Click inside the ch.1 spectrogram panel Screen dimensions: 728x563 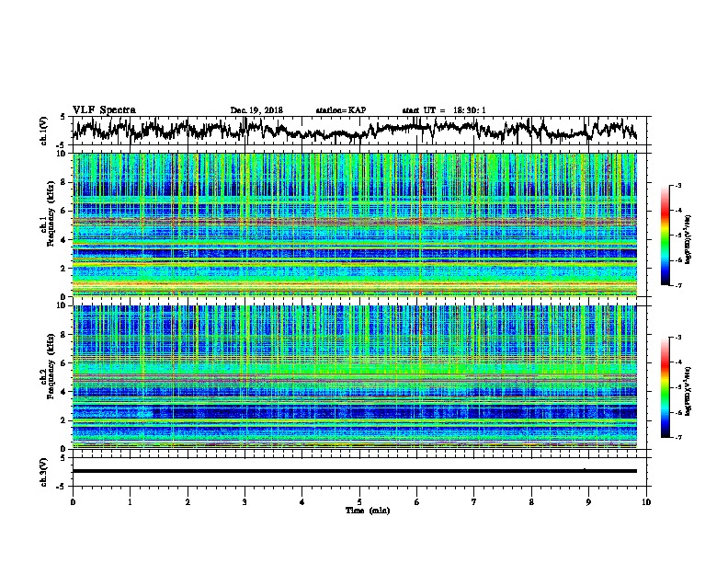[x=355, y=224]
